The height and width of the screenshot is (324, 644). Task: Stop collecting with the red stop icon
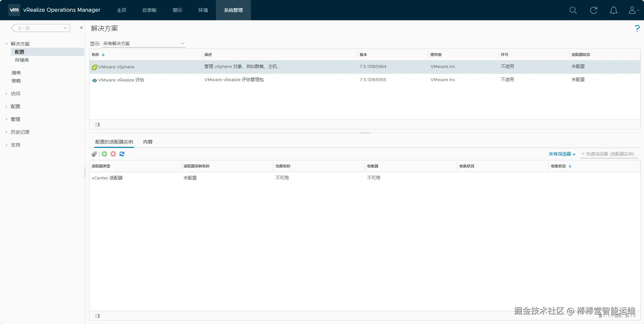[113, 154]
